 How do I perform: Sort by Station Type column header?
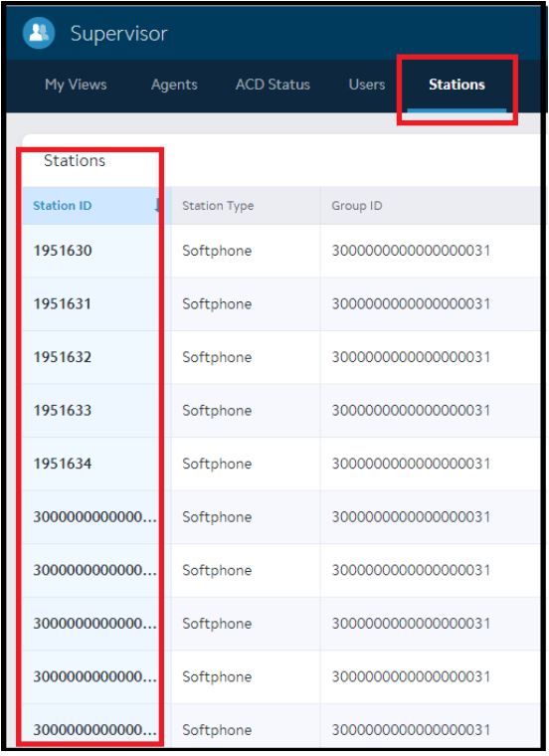[x=218, y=206]
